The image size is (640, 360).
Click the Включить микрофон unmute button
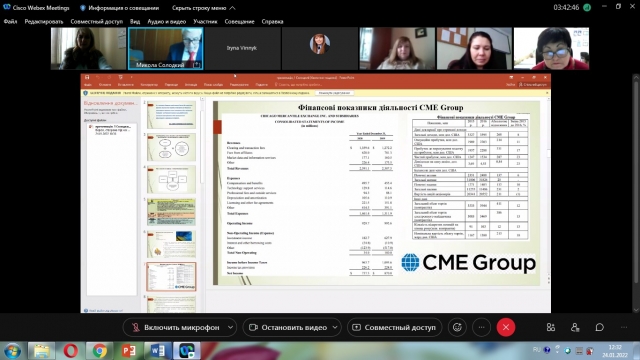[x=176, y=327]
